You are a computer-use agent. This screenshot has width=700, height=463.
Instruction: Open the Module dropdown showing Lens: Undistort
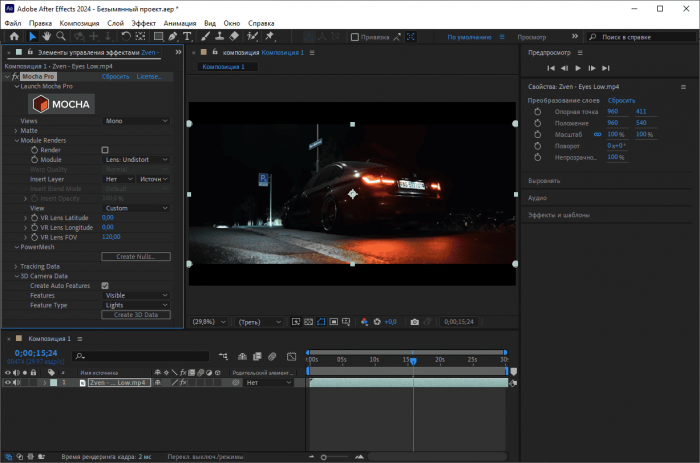[136, 159]
